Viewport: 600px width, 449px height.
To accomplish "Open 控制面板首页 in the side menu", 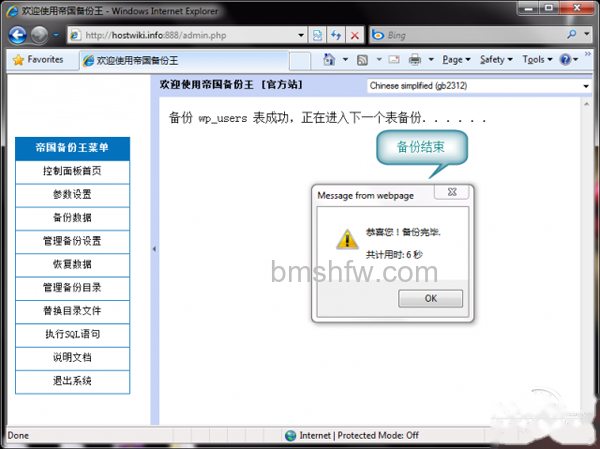I will pyautogui.click(x=72, y=171).
